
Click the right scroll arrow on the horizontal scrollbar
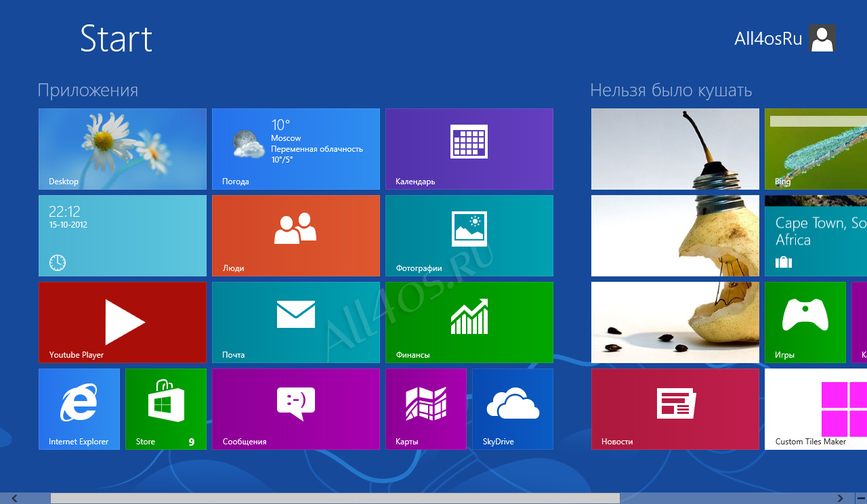coord(841,499)
